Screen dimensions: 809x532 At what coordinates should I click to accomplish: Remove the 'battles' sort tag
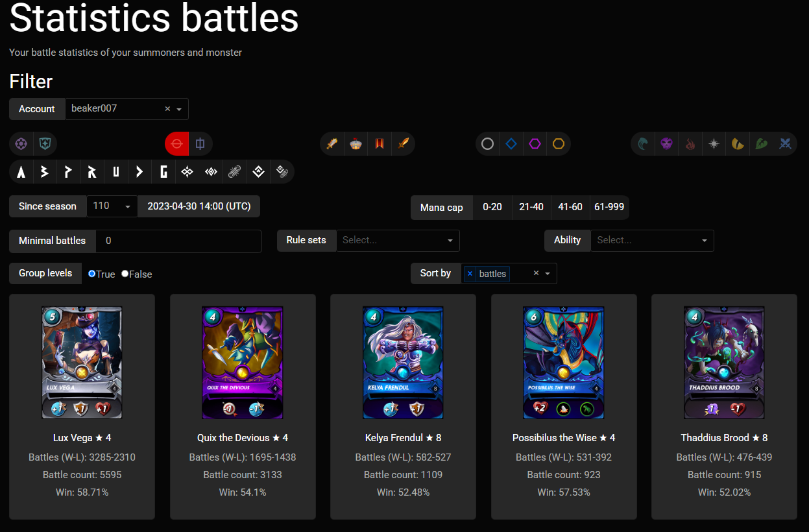click(470, 274)
